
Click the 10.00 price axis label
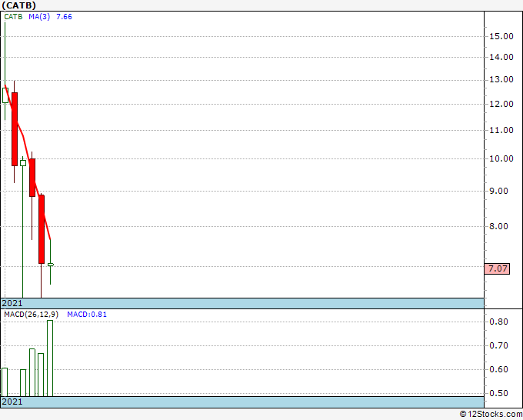(x=501, y=158)
